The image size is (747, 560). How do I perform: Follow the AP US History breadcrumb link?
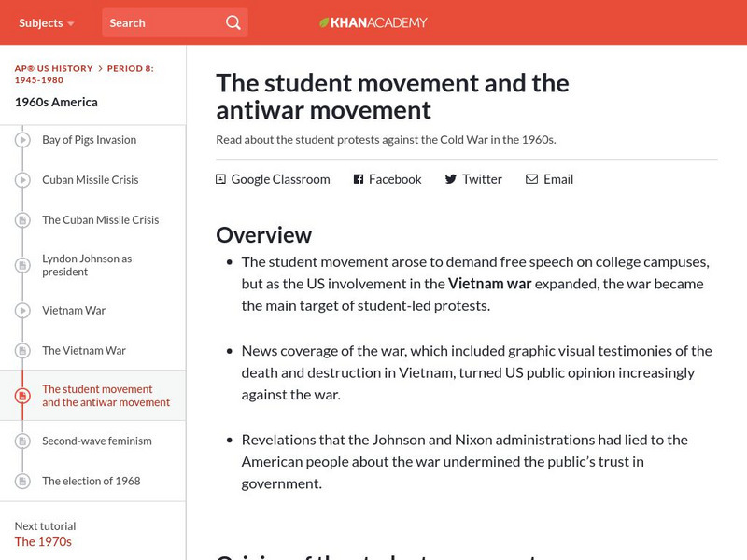[x=54, y=68]
